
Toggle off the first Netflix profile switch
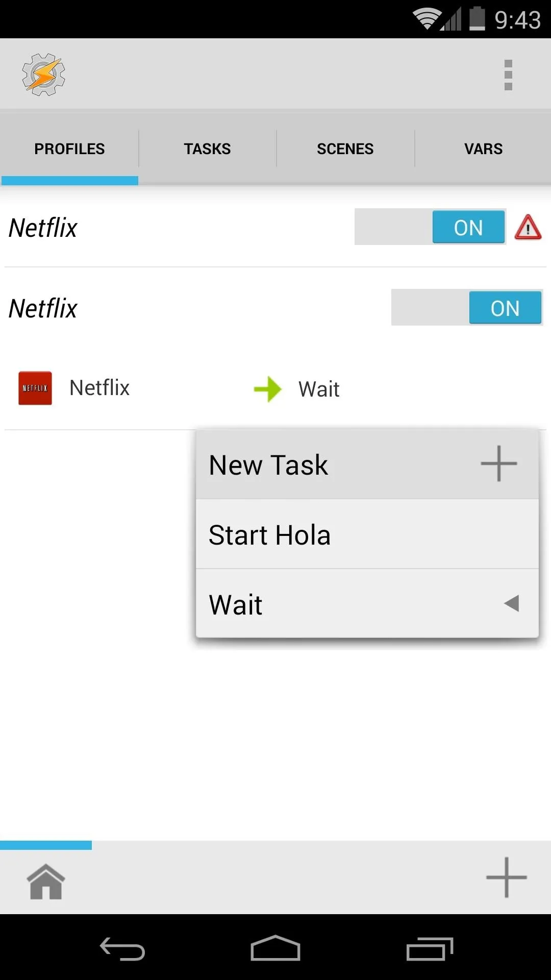pos(430,227)
